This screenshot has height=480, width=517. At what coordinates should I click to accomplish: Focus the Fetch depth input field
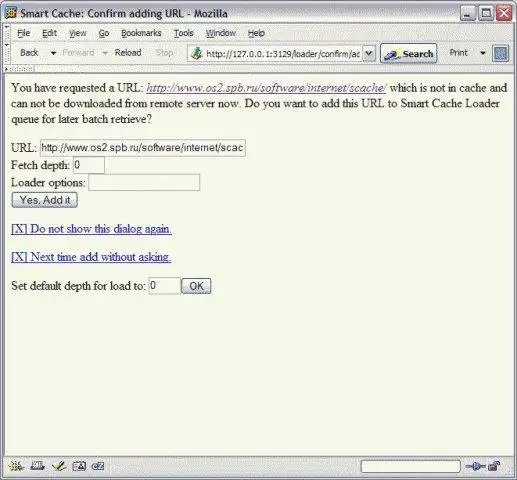coord(89,165)
